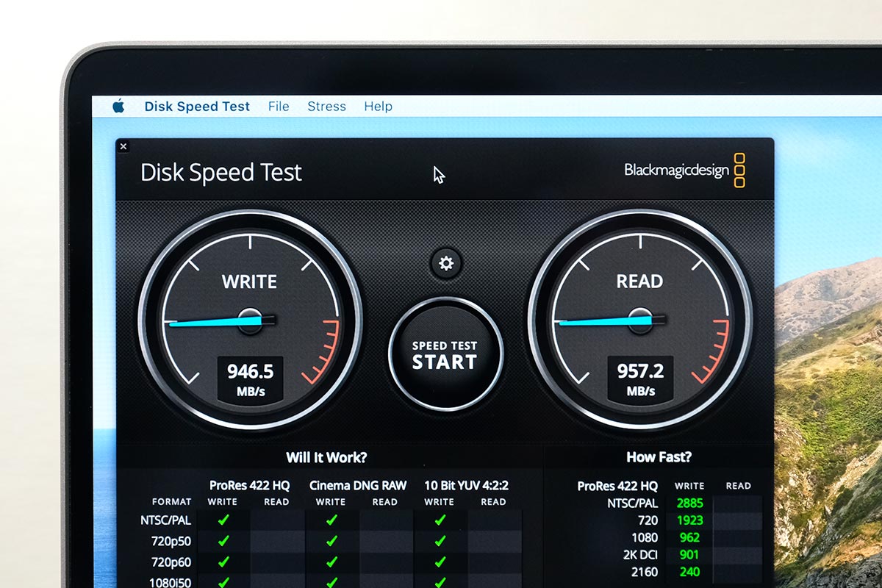Click the 2885 NTSC/PAL write value
The width and height of the screenshot is (882, 588).
coord(689,503)
